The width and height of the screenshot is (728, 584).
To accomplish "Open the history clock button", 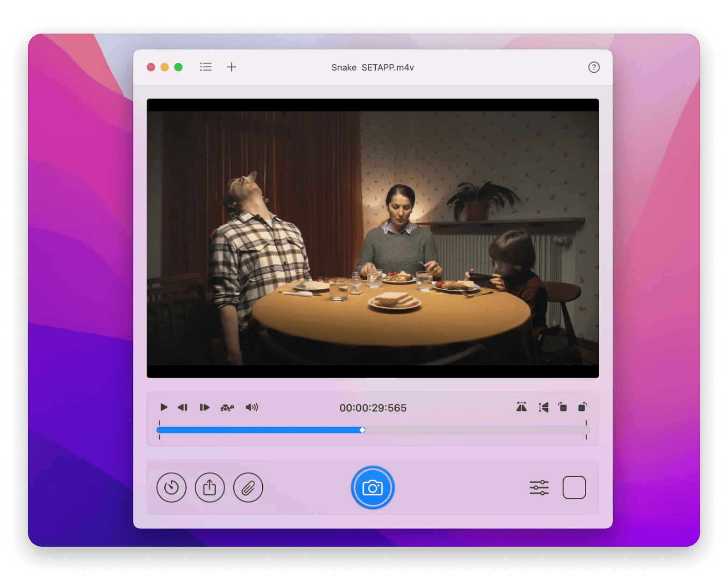I will 171,487.
